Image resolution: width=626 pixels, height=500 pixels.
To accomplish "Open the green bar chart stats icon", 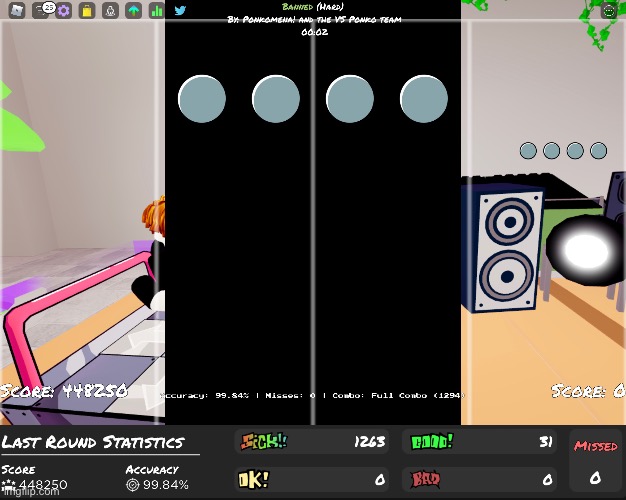I will [x=157, y=10].
